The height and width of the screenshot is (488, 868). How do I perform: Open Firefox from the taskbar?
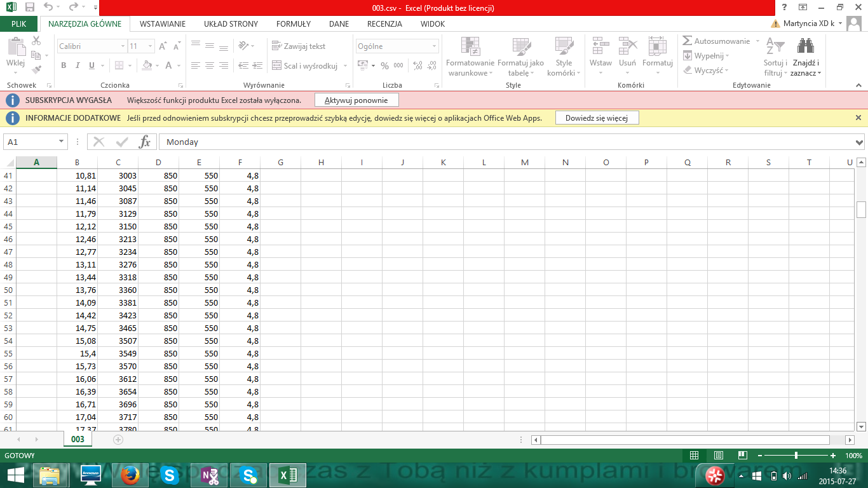pyautogui.click(x=130, y=475)
